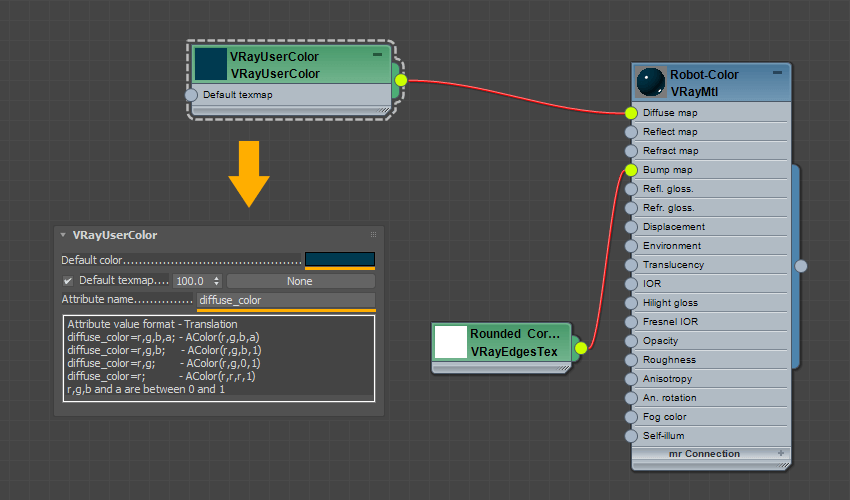Open the Default color swatch picker

coord(340,259)
